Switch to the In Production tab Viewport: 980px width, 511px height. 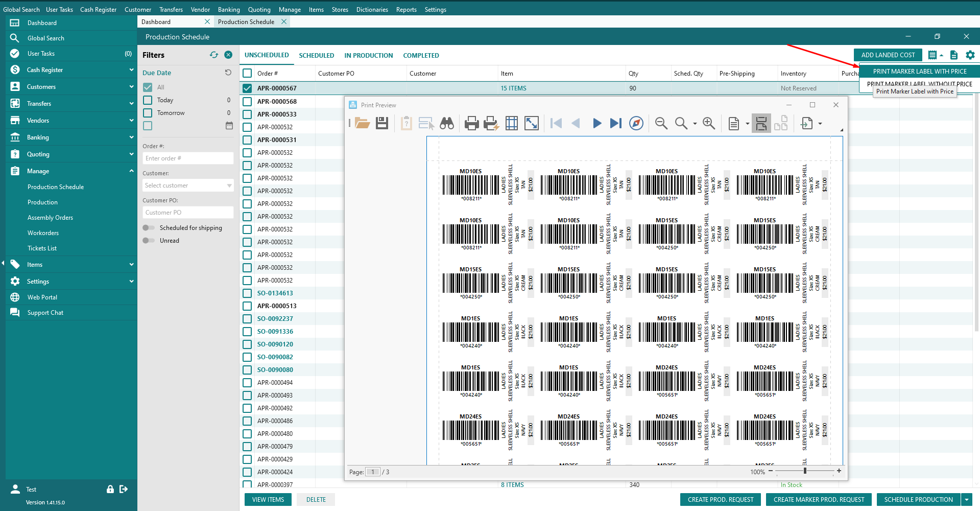click(368, 55)
